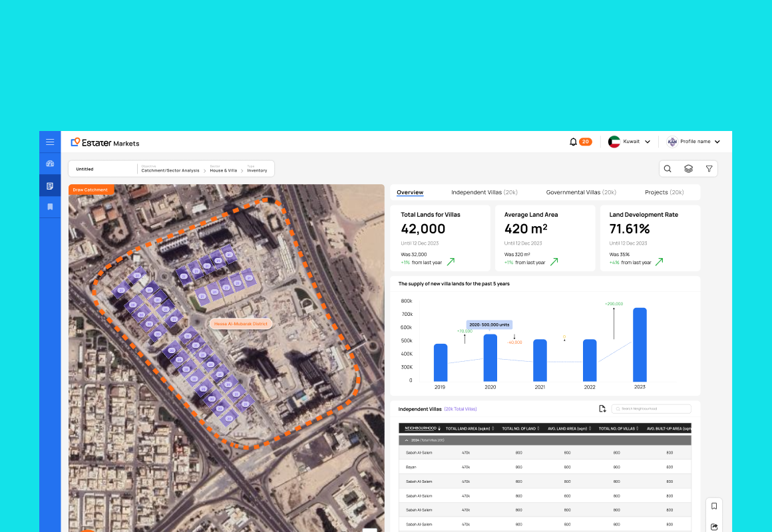Click the export table file icon
The width and height of the screenshot is (772, 532).
(x=602, y=409)
